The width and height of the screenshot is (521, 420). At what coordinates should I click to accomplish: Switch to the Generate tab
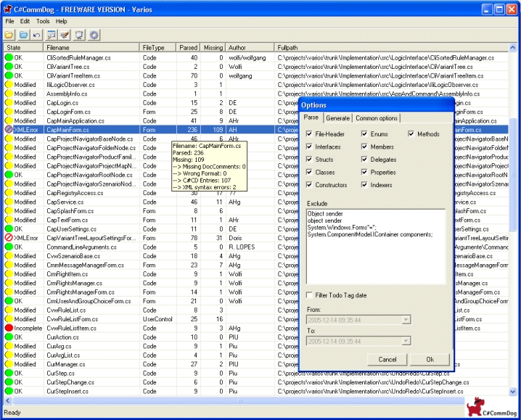[337, 118]
